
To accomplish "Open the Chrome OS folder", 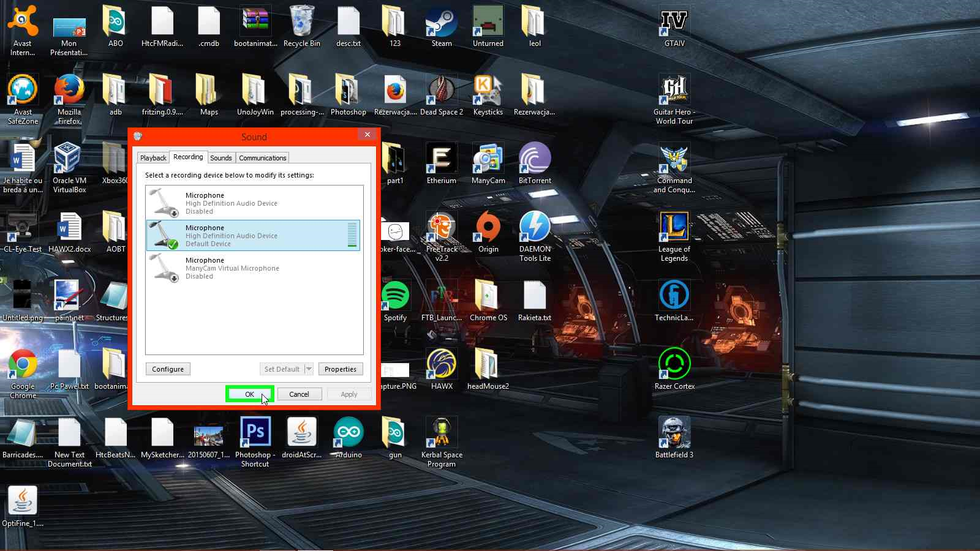I will pos(488,300).
